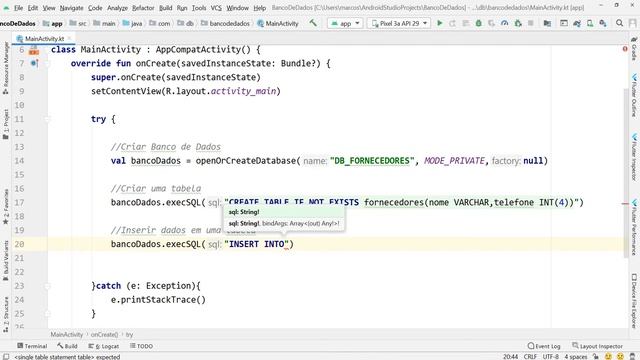The height and width of the screenshot is (360, 640).
Task: Collapse the catch block fold marker on line 23
Action: [47, 286]
